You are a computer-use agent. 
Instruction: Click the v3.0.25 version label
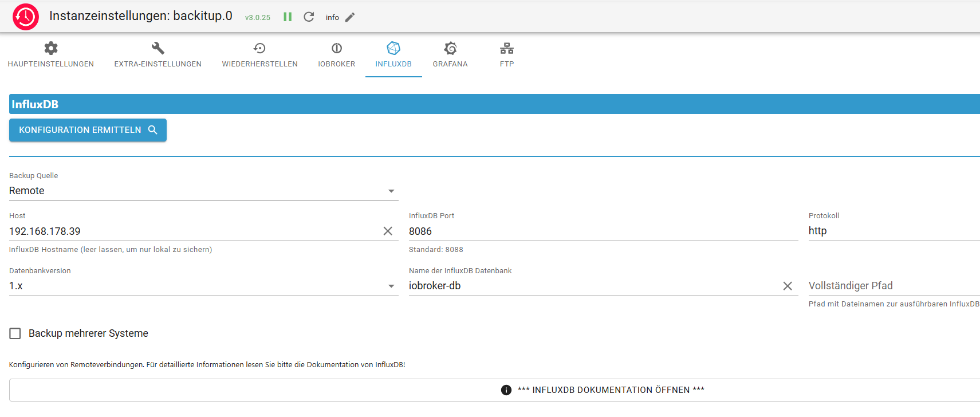pyautogui.click(x=258, y=18)
